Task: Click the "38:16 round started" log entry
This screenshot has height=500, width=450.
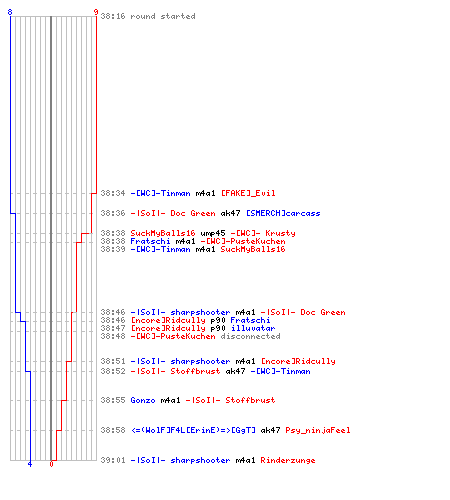Action: coord(148,16)
